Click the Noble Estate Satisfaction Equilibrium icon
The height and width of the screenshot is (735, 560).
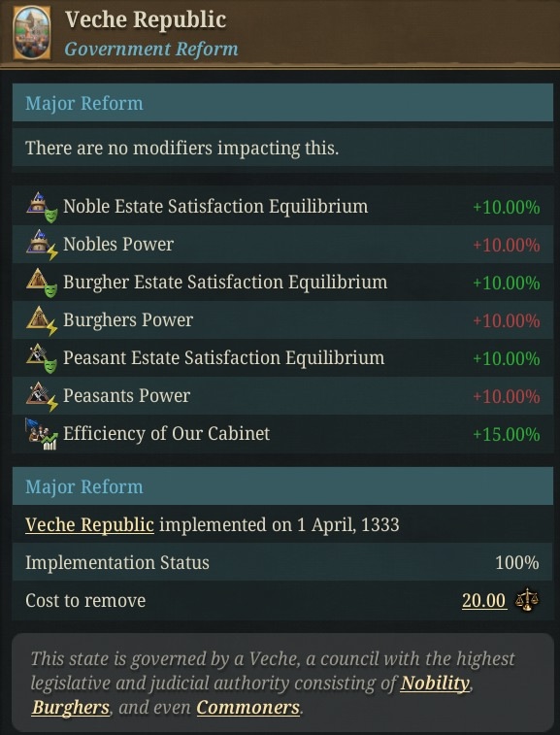(41, 207)
